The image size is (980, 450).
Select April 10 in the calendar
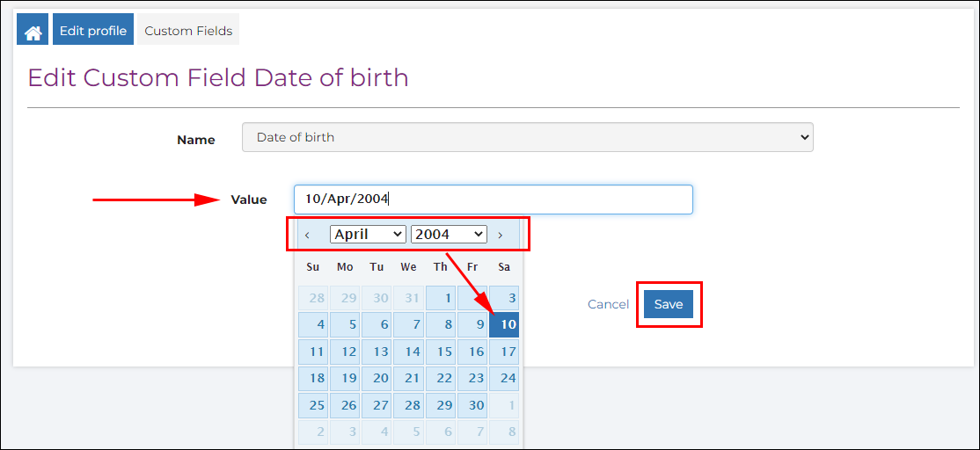pyautogui.click(x=504, y=324)
